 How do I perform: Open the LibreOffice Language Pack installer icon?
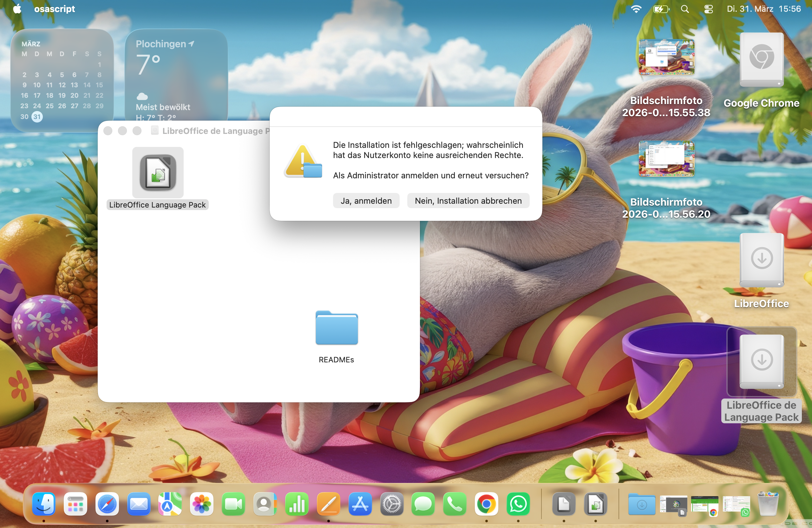coord(158,173)
